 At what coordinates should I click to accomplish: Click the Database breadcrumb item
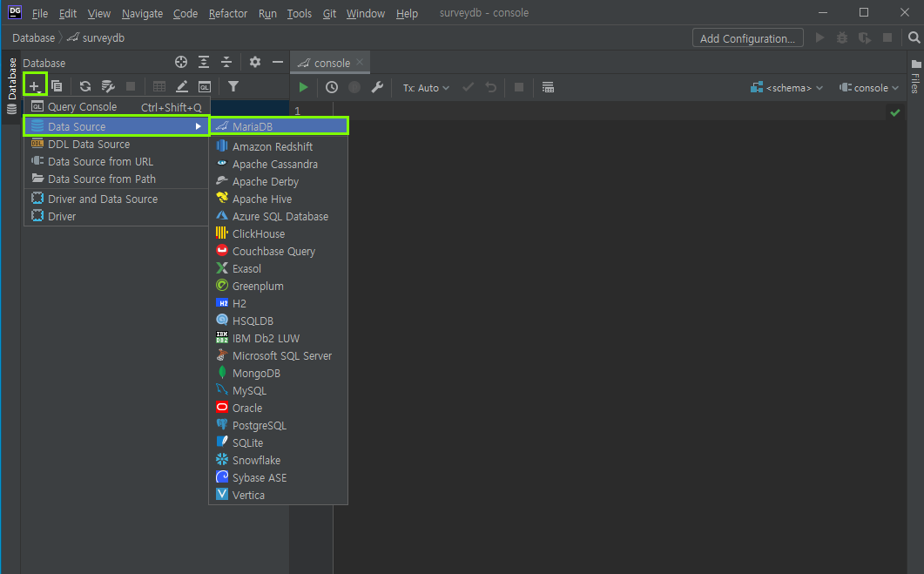[x=34, y=37]
